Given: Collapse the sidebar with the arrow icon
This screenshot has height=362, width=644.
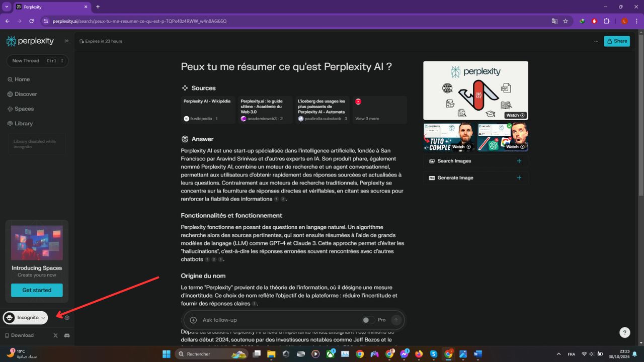Looking at the screenshot, I should tap(66, 41).
